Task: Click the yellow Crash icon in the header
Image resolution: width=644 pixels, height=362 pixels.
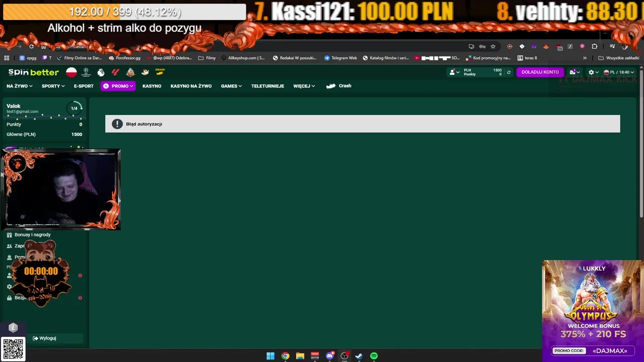Action: click(x=160, y=72)
